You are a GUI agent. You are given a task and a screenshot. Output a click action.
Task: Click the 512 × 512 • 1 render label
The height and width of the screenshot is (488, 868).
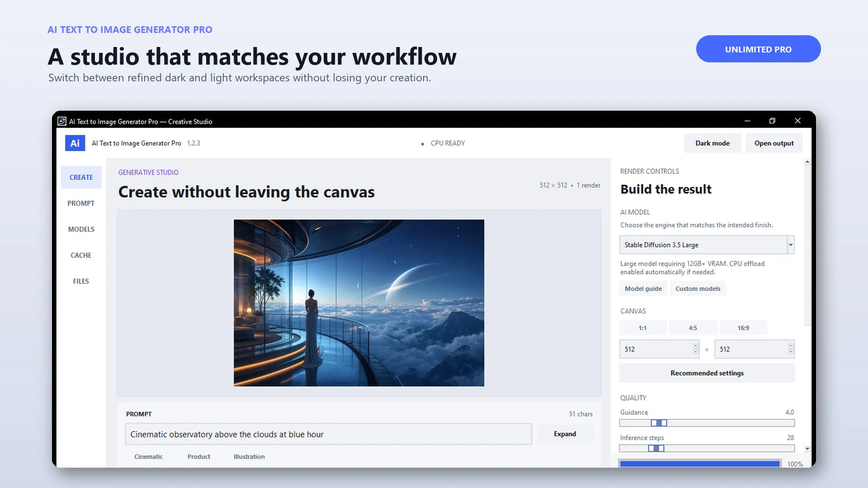point(570,185)
